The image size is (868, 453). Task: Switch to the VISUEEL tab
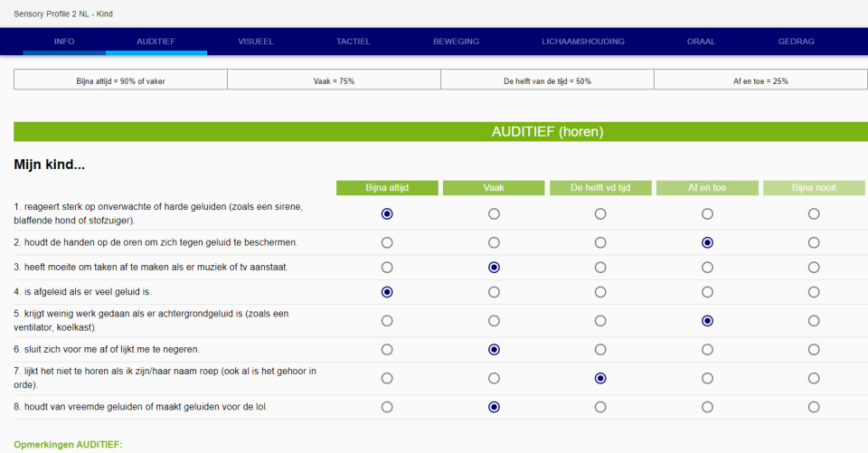pos(256,42)
